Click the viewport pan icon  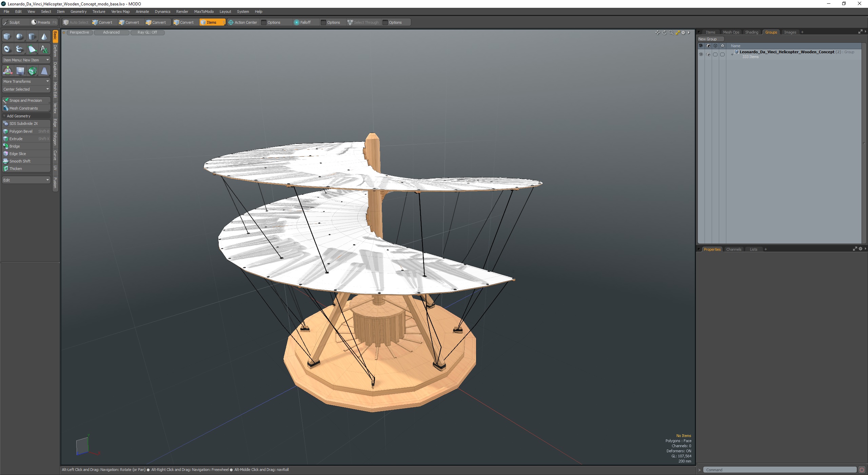point(657,33)
